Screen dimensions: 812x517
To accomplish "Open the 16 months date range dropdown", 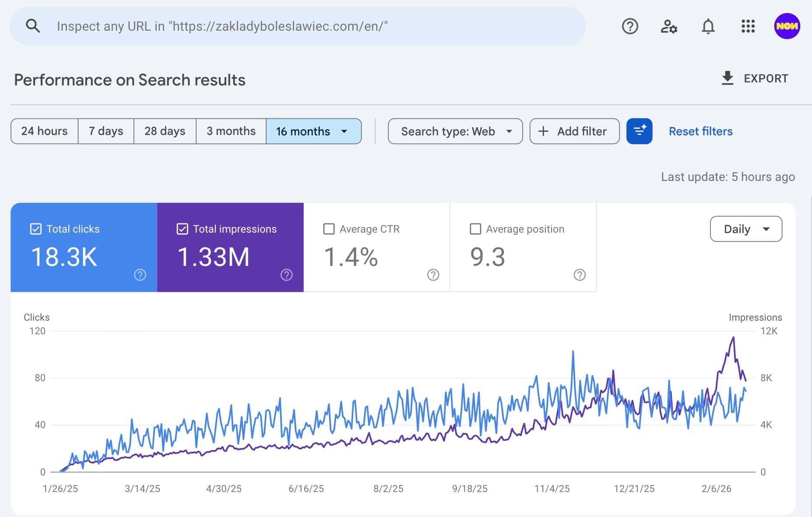I will pos(313,131).
